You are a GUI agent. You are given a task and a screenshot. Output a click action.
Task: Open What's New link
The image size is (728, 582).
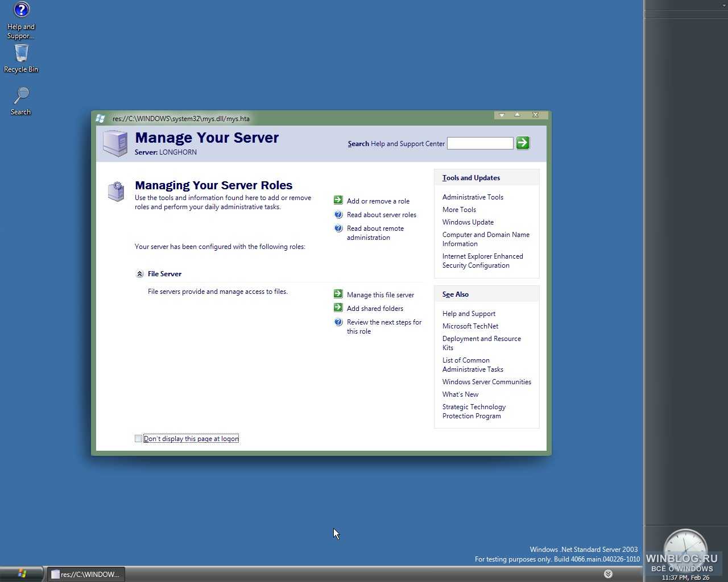click(x=460, y=394)
